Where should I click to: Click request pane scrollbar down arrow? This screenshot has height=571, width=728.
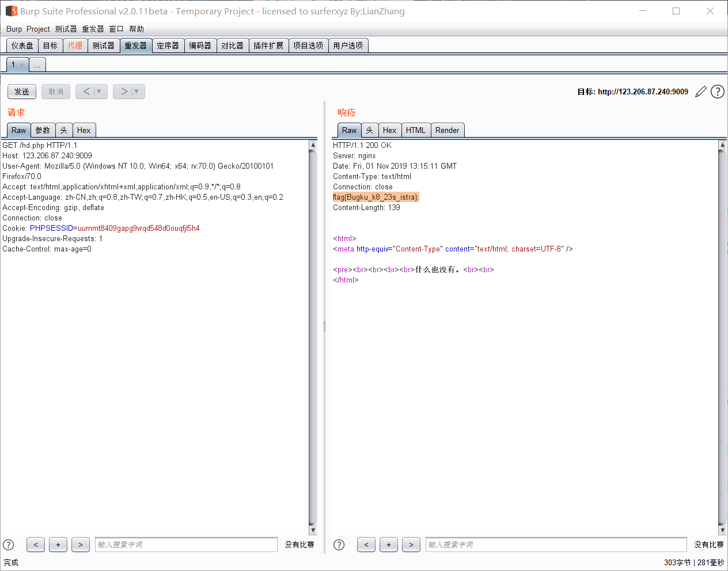pos(313,530)
